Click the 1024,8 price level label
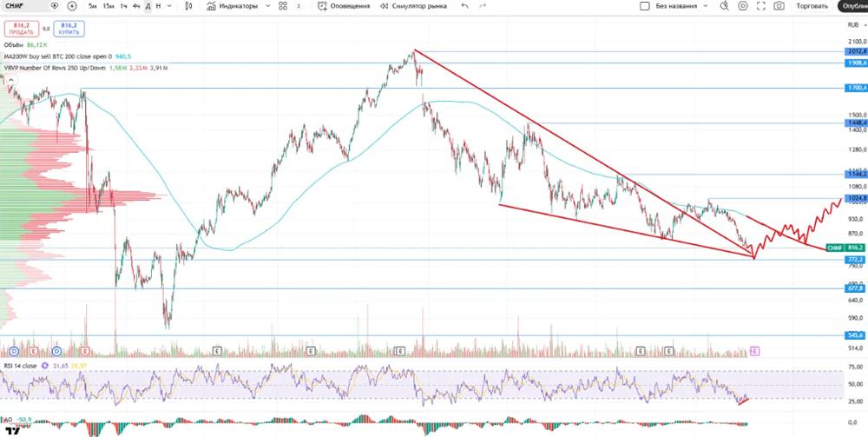The width and height of the screenshot is (868, 437). (856, 198)
